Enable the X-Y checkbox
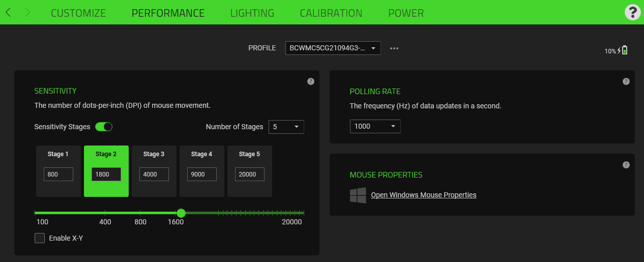Viewport: 644px width, 262px height. (40, 238)
